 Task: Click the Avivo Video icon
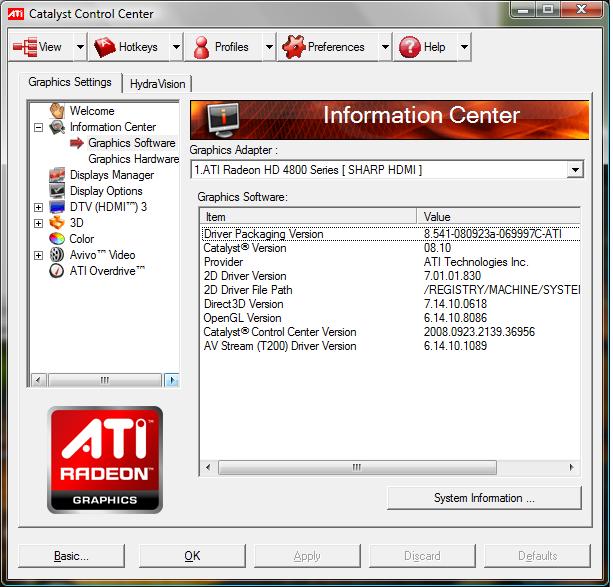pos(57,255)
